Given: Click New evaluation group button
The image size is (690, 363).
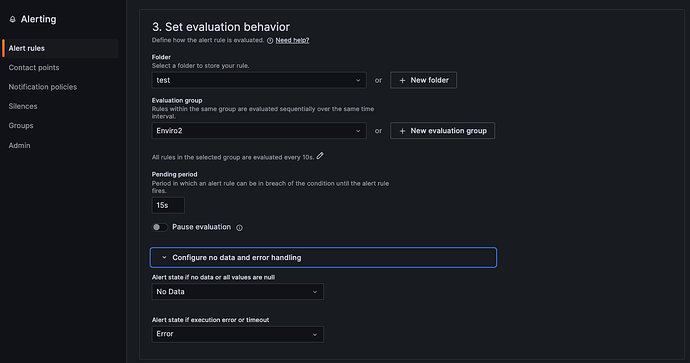Looking at the screenshot, I should pos(442,131).
